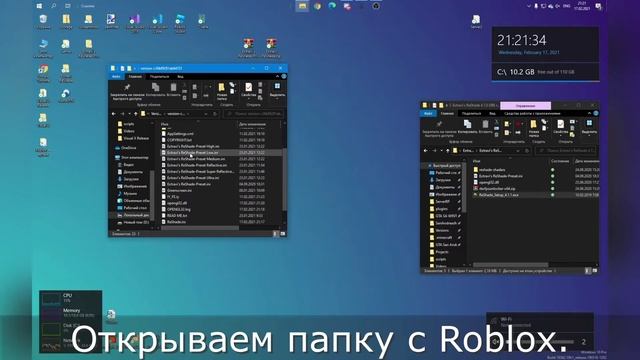Open recent locations dropdown in right Explorer

441,151
